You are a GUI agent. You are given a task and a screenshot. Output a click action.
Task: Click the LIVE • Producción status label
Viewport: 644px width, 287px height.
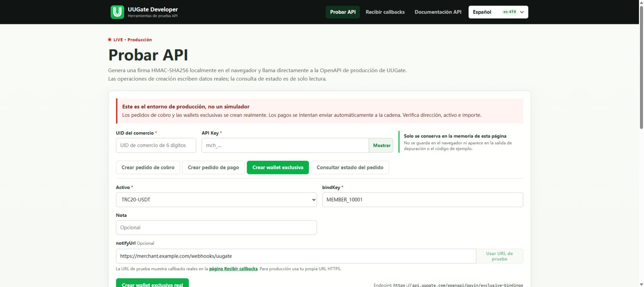(x=130, y=40)
